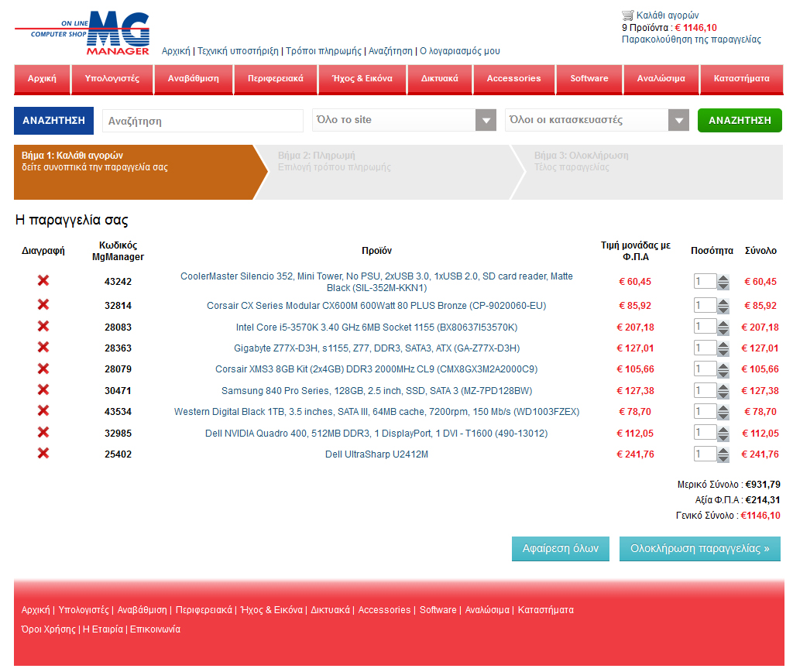Open 'Όροι Χρήσης' footer link
793x672 pixels.
pos(49,629)
